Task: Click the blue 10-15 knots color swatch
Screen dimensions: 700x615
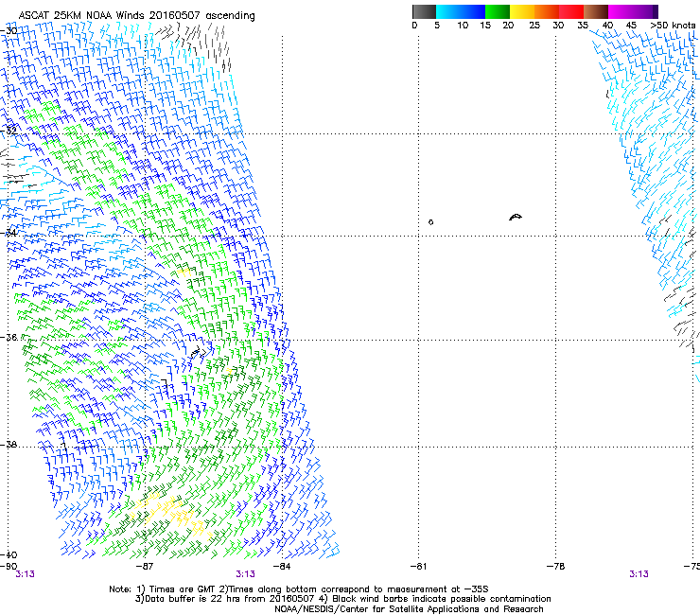Action: tap(473, 11)
